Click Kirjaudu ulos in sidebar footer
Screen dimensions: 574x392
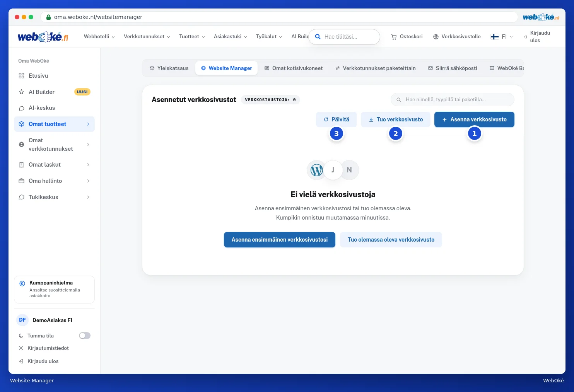[x=39, y=361]
